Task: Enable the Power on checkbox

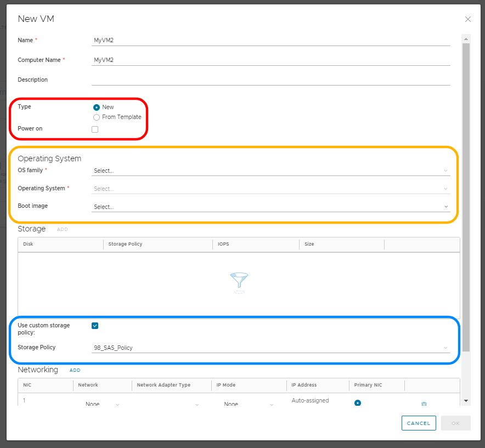Action: [x=95, y=129]
